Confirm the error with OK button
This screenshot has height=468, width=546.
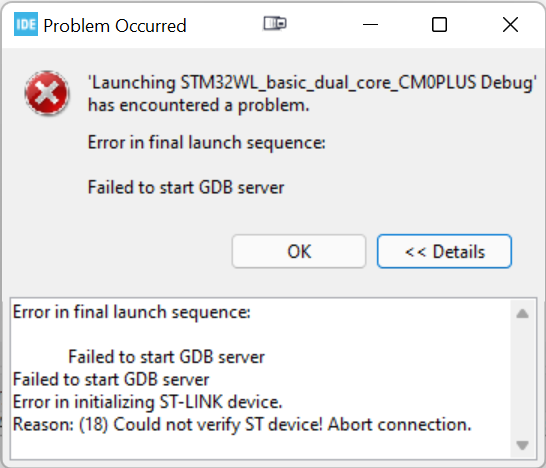(x=299, y=251)
